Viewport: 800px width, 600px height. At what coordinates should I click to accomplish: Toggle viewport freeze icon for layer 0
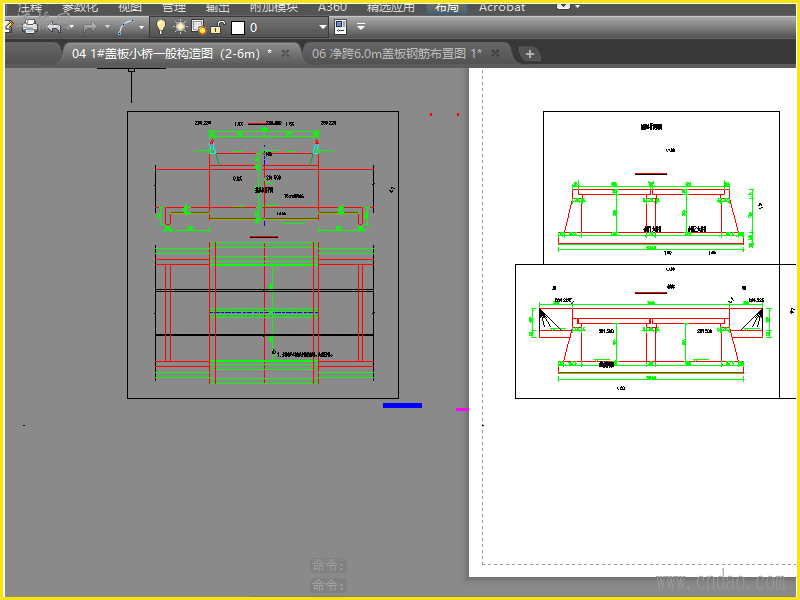click(198, 27)
